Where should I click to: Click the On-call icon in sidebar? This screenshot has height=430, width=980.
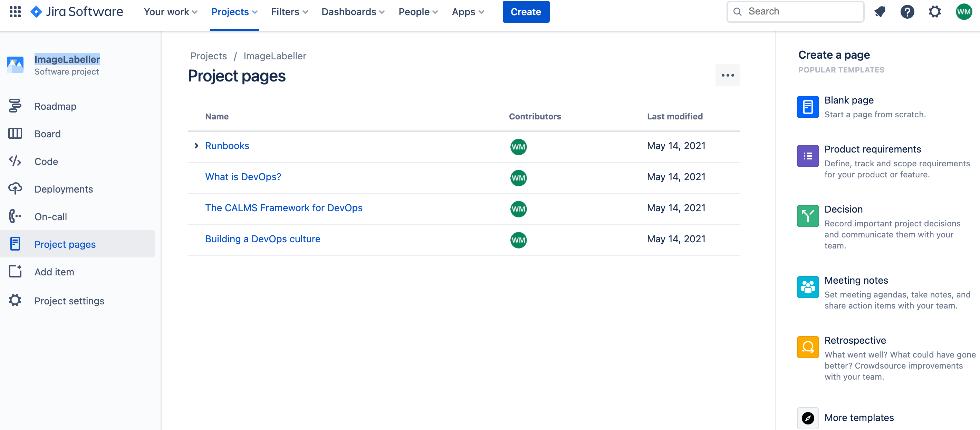point(15,216)
